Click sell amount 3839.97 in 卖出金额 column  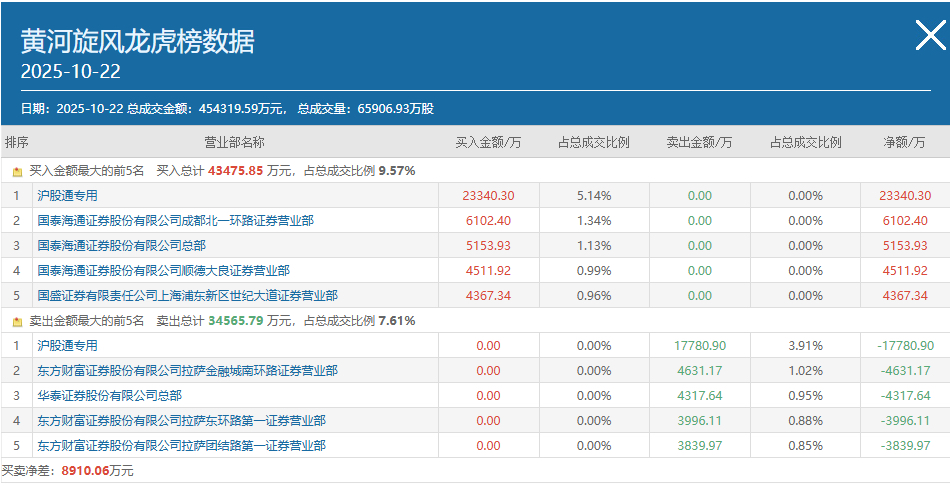(x=700, y=446)
